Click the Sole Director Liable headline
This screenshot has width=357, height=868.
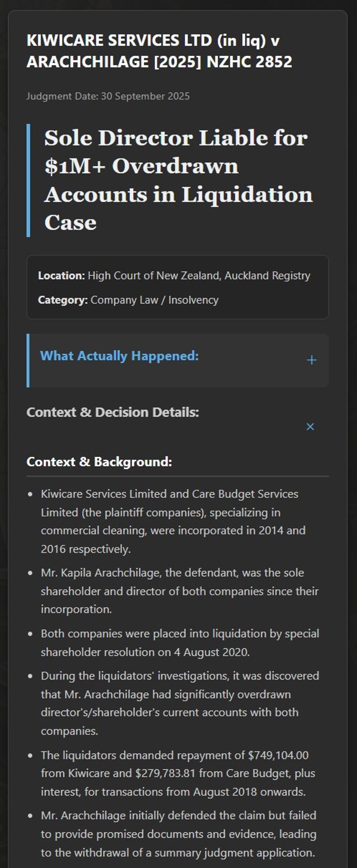point(178,180)
